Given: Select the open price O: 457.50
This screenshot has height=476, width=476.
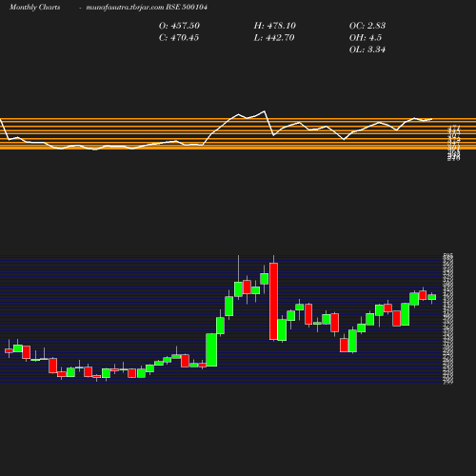Looking at the screenshot, I should click(x=179, y=26).
